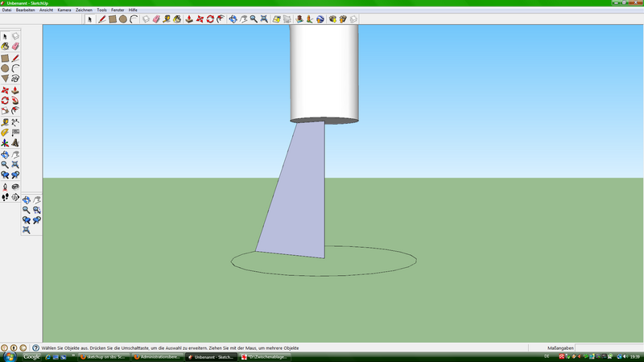Open the Fenster menu
The image size is (644, 362).
(x=118, y=10)
